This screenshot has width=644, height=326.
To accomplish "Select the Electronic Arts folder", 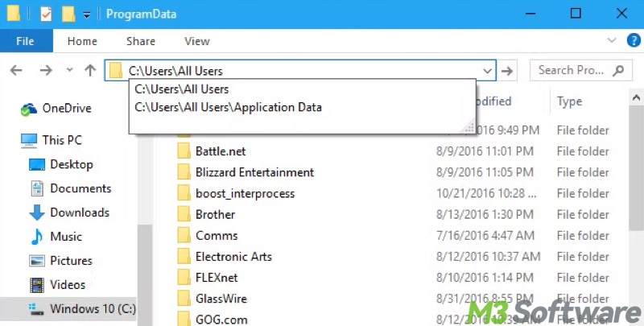I will coord(233,257).
